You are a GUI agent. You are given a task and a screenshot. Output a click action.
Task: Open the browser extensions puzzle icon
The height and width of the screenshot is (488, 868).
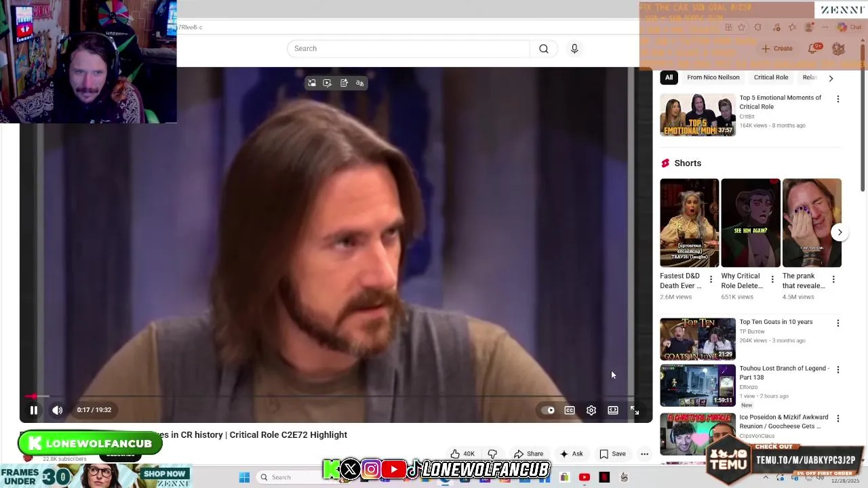(757, 27)
